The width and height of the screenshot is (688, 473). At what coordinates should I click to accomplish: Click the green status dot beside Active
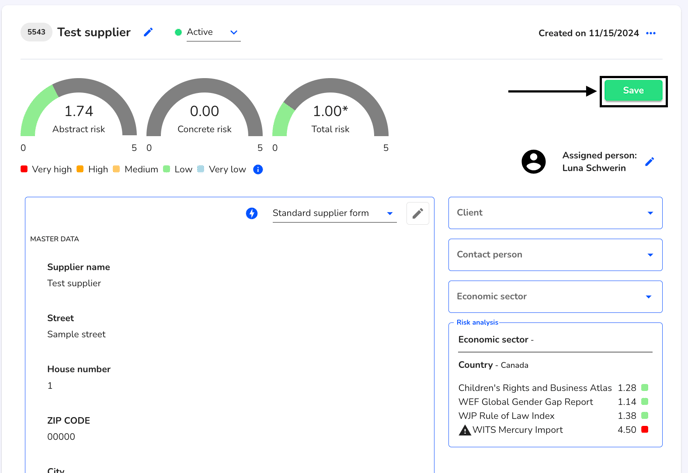click(178, 32)
